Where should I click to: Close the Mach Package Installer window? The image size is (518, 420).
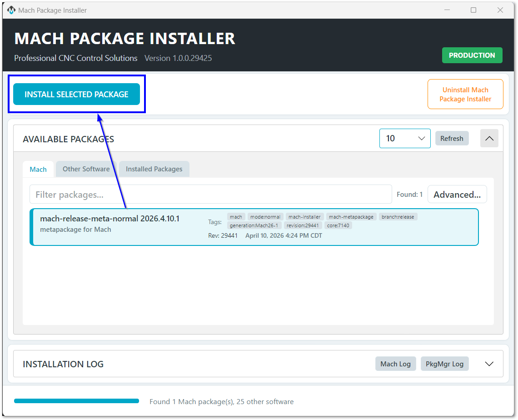pyautogui.click(x=500, y=10)
